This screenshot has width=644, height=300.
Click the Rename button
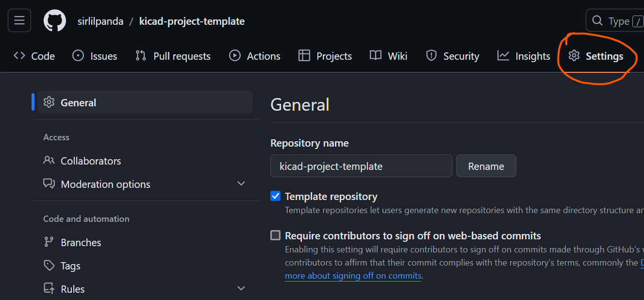[x=486, y=166]
